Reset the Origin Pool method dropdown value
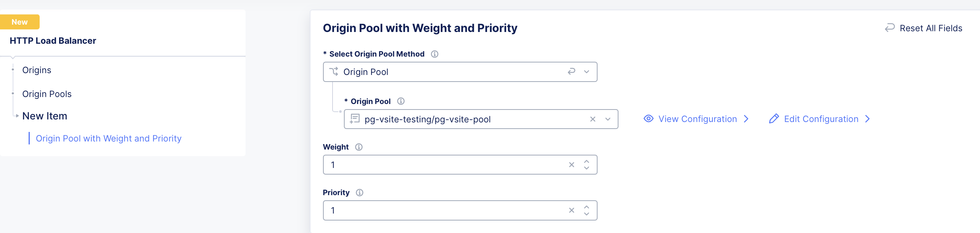The width and height of the screenshot is (980, 233). 571,72
